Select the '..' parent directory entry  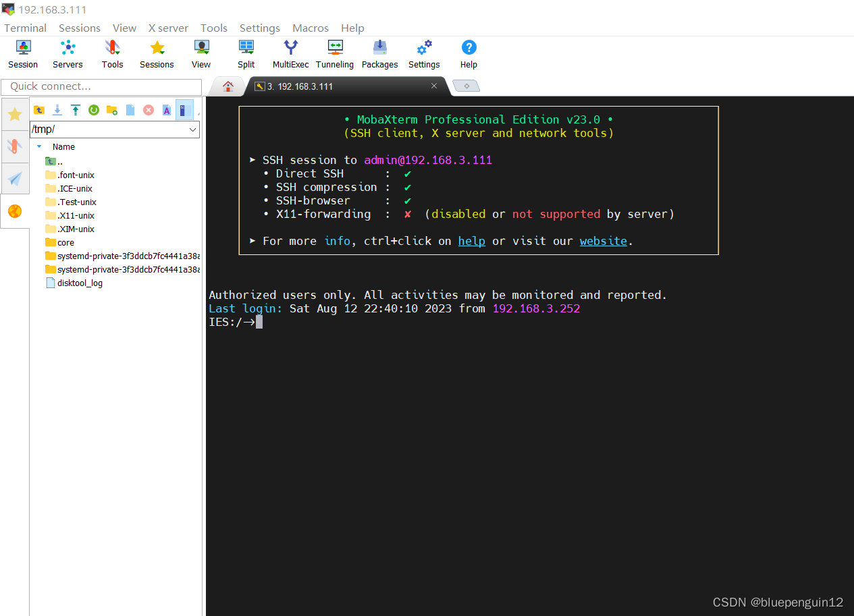(54, 162)
